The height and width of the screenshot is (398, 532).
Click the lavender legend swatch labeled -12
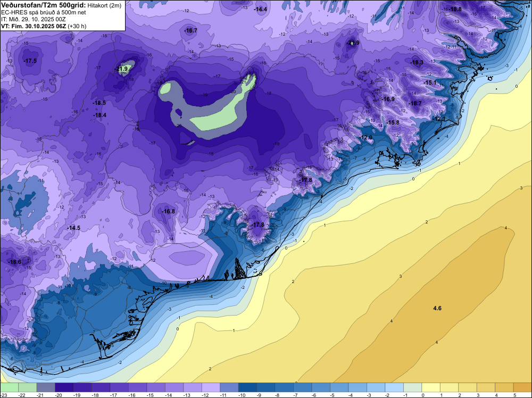click(x=211, y=388)
